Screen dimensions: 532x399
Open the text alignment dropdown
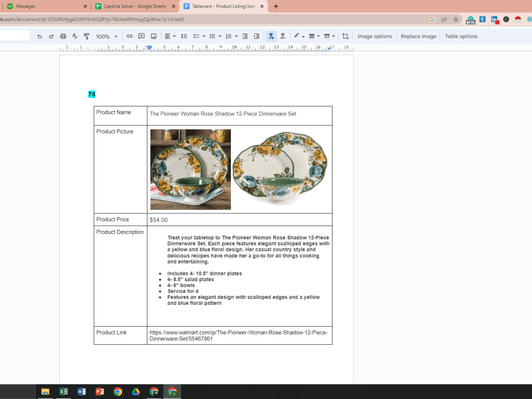(170, 36)
